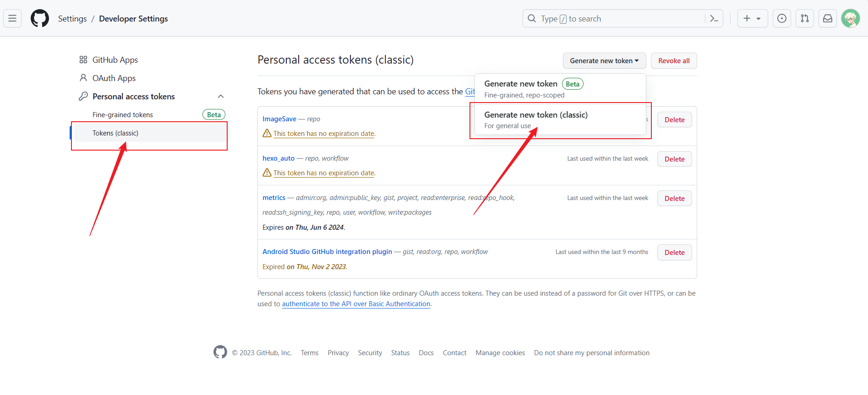Delete the ImageSave token
This screenshot has height=395, width=868.
674,119
